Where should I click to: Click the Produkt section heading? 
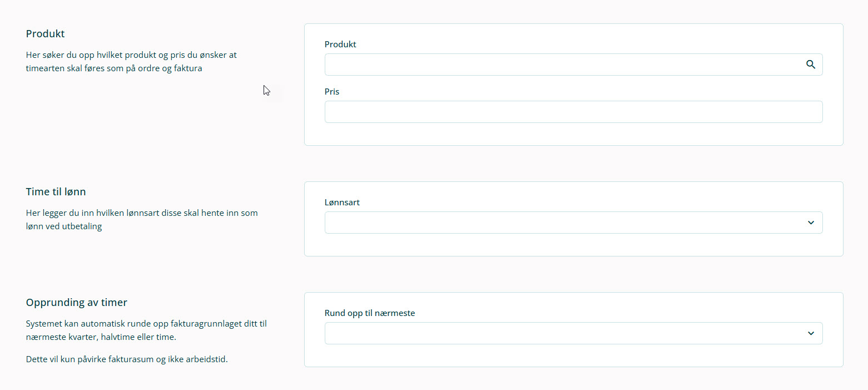click(45, 34)
